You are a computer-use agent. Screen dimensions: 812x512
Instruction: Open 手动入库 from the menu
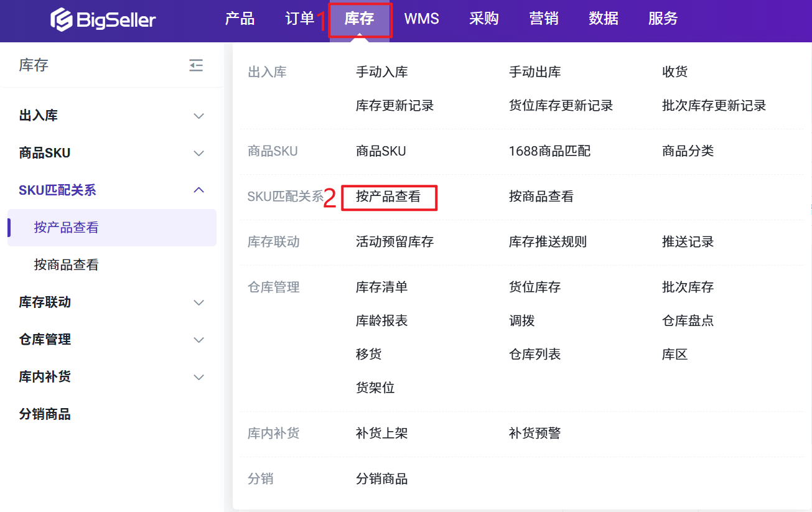coord(381,72)
